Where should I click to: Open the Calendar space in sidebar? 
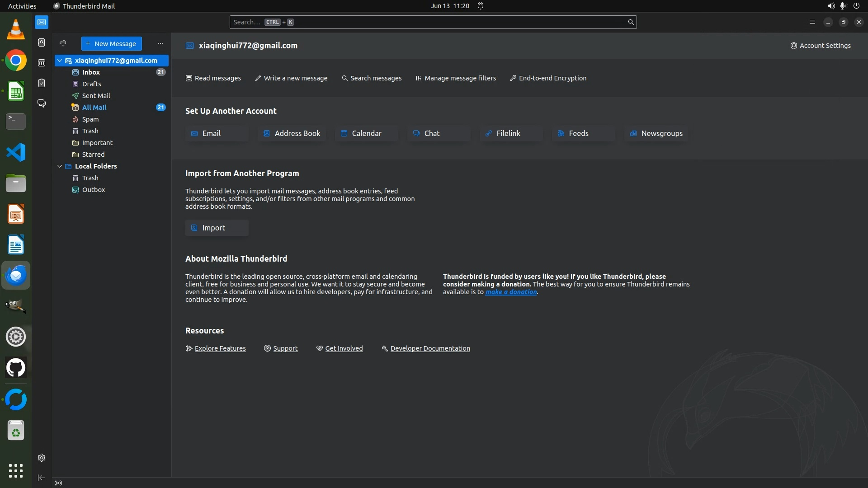pyautogui.click(x=42, y=63)
